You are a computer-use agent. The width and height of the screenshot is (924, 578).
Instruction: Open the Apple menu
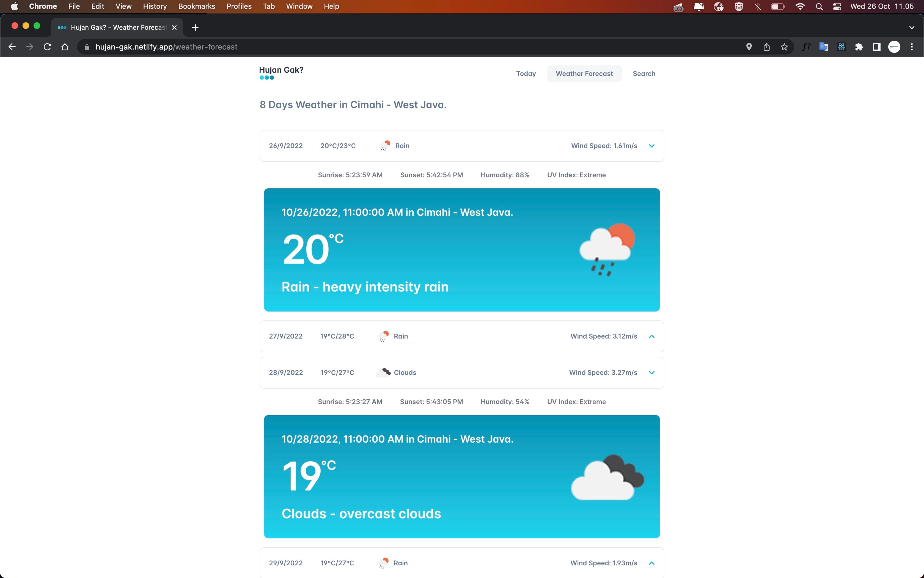click(14, 7)
